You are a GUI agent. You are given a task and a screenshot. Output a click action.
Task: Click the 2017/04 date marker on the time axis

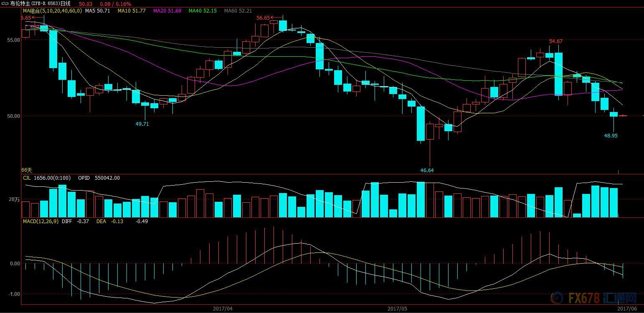point(222,309)
